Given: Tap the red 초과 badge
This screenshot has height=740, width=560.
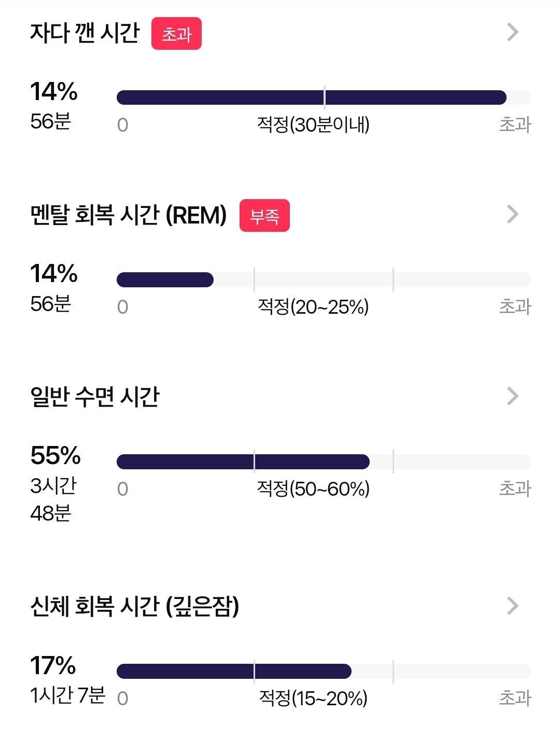Looking at the screenshot, I should pyautogui.click(x=176, y=34).
